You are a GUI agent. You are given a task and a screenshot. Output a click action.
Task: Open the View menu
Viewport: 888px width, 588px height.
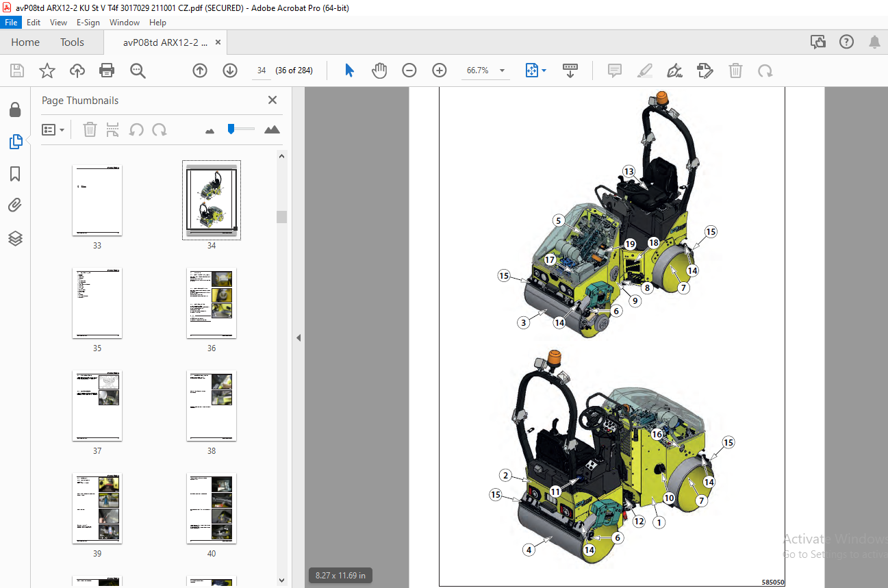point(58,23)
